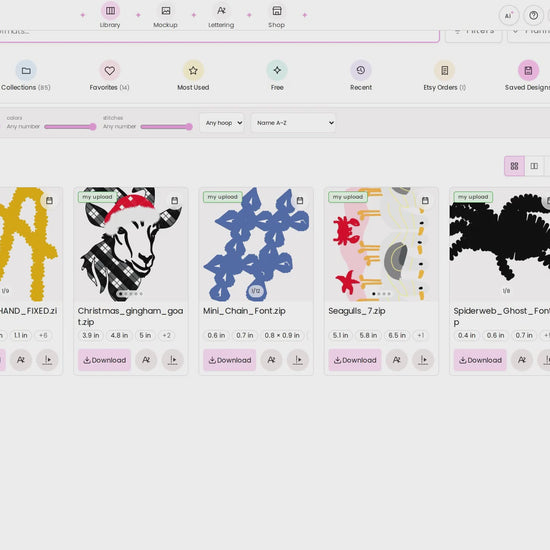Save Seagulls_7 design icon

click(x=425, y=200)
